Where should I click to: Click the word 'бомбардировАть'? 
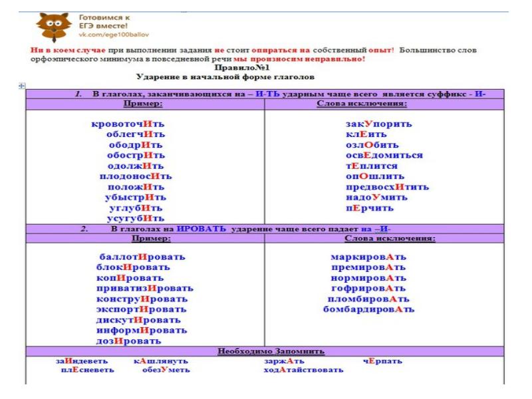coord(369,309)
